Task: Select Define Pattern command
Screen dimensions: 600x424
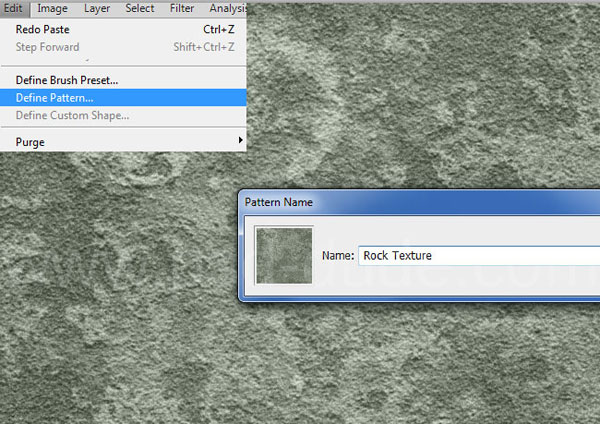Action: (x=123, y=98)
